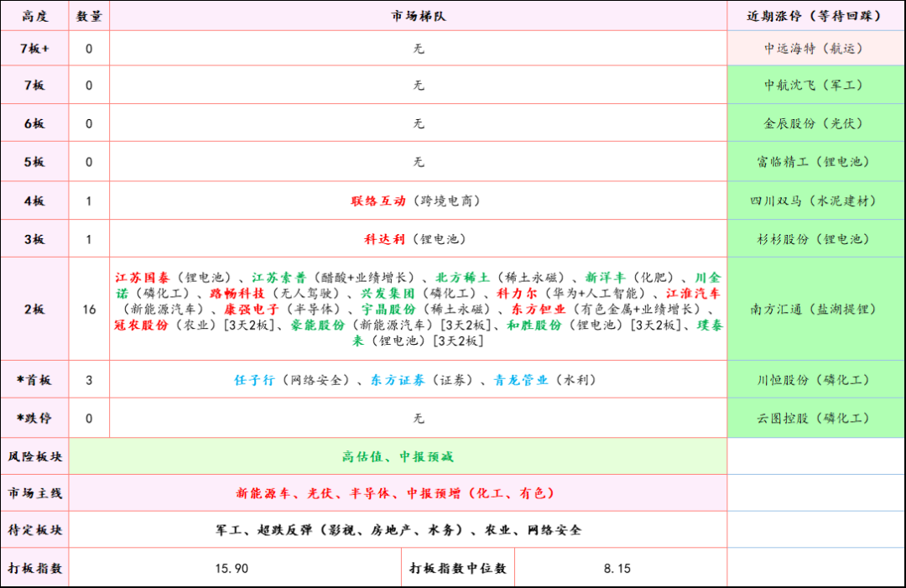Select the *跌停 row label
The width and height of the screenshot is (906, 588).
click(34, 419)
